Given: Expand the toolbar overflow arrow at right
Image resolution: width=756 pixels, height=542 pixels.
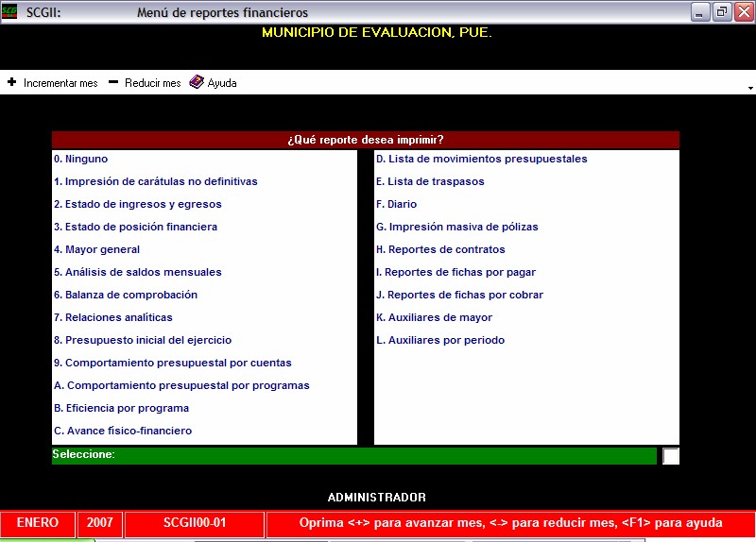Looking at the screenshot, I should tap(750, 88).
